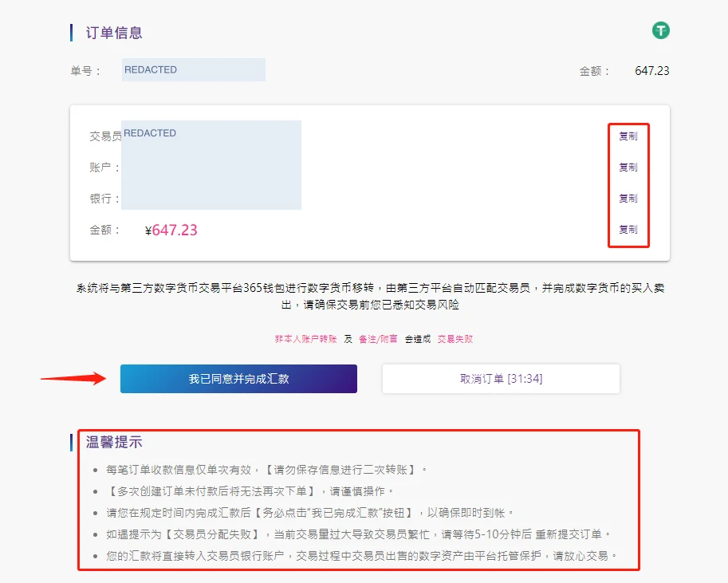Click the pink 非本人账户转账 warning text
The width and height of the screenshot is (728, 583).
(305, 339)
